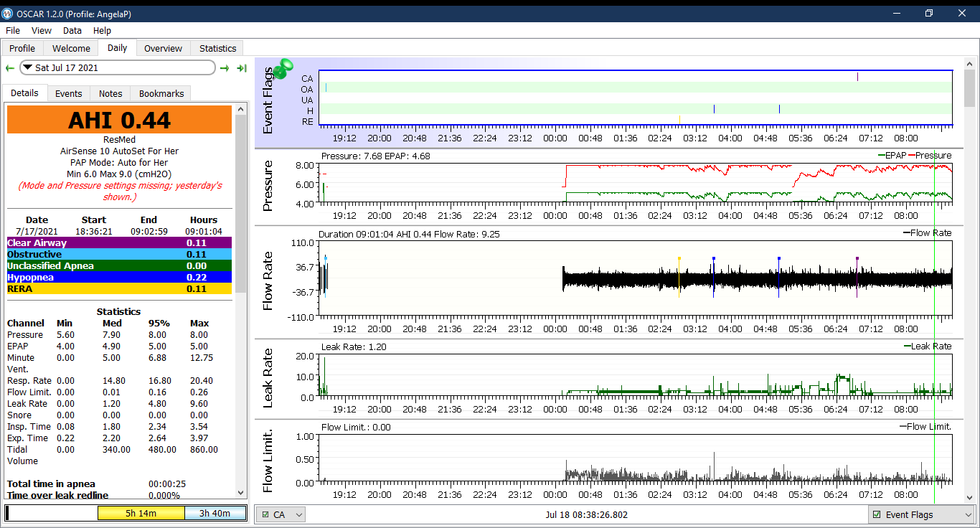Click the Jul 18 08:38:26.802 timestamp
The image size is (980, 528).
pos(587,514)
